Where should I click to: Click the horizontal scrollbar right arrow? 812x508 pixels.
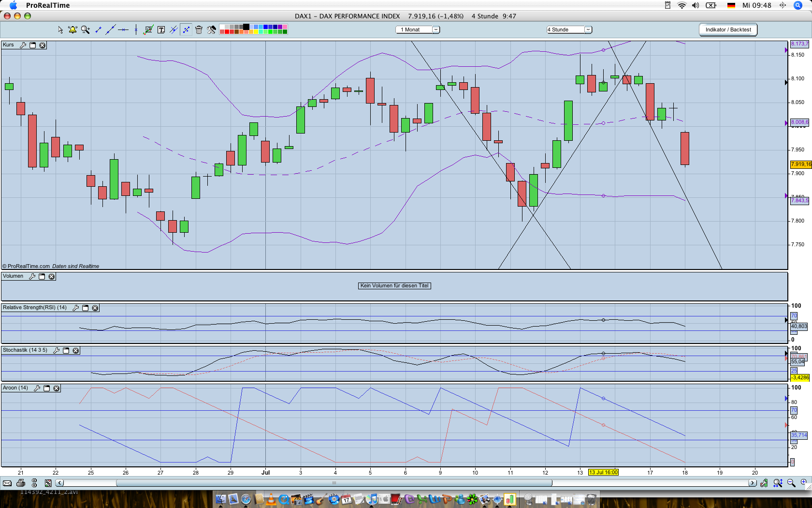752,483
